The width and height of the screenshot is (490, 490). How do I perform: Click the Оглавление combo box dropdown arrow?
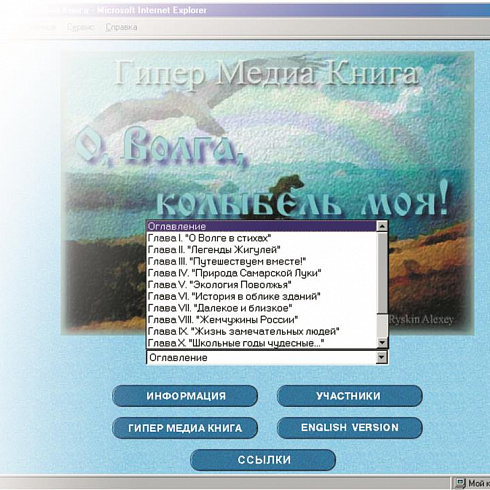point(381,358)
